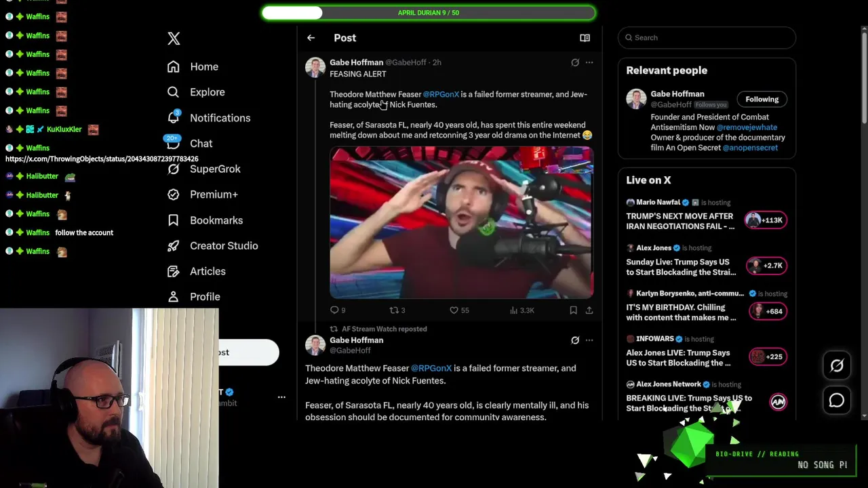Open the @removejewhate link in bio
Screen dimensions: 868x488
[x=747, y=127]
